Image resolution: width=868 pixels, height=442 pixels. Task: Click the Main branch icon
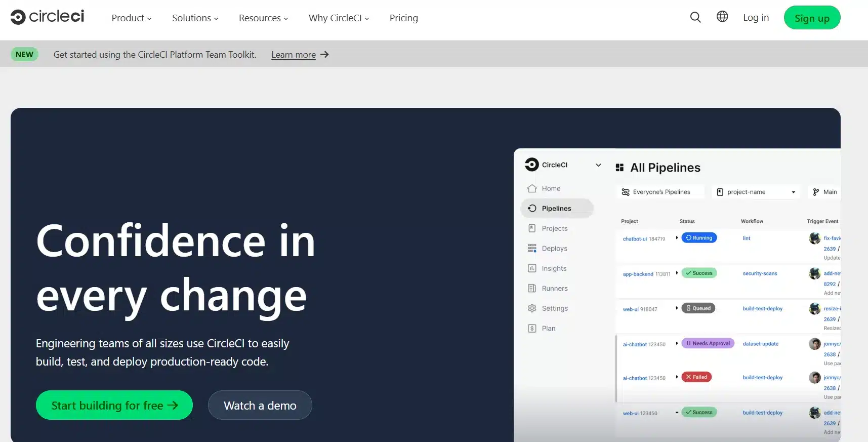[816, 192]
